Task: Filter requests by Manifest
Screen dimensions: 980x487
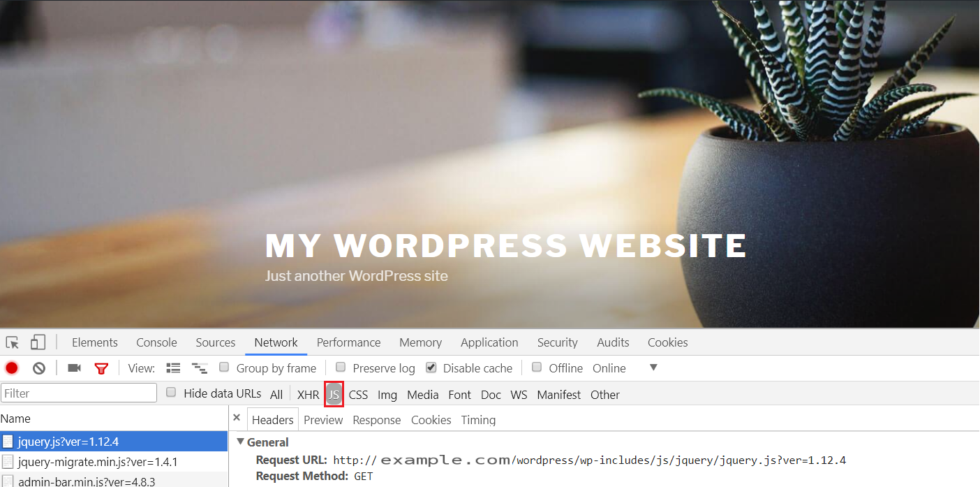Action: [559, 395]
